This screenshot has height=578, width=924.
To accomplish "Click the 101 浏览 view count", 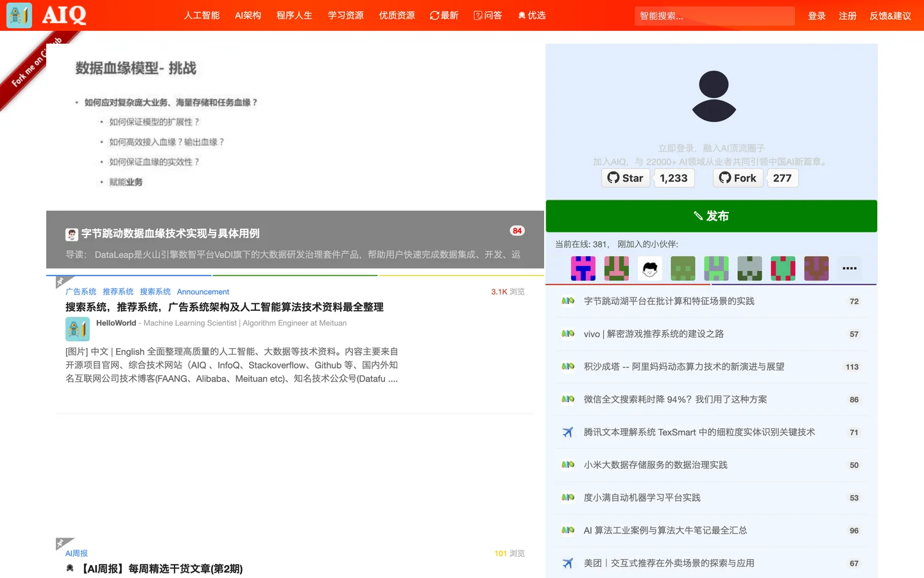I will 509,553.
